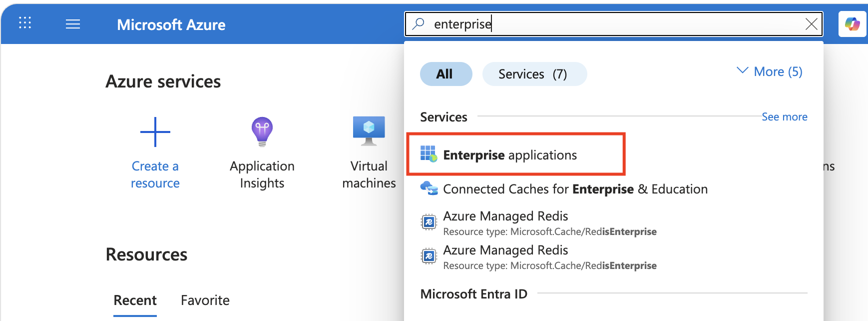Screen dimensions: 868x321
Task: Open the Create a resource link
Action: tap(155, 174)
